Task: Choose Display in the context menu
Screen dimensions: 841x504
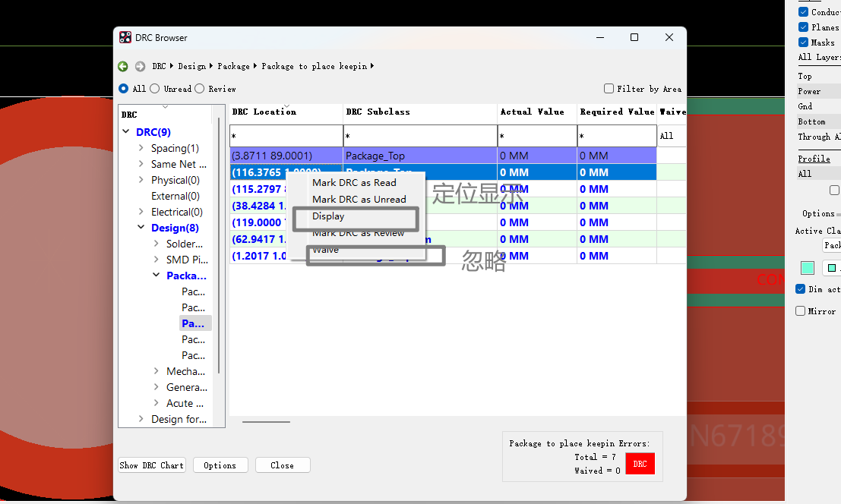Action: [328, 216]
